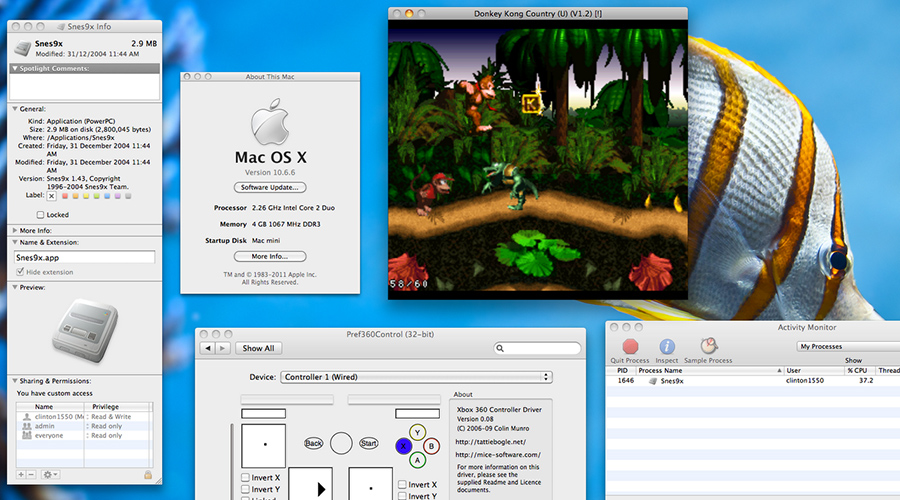Go back in Pref360Control toolbar
This screenshot has width=900, height=500.
coord(208,348)
